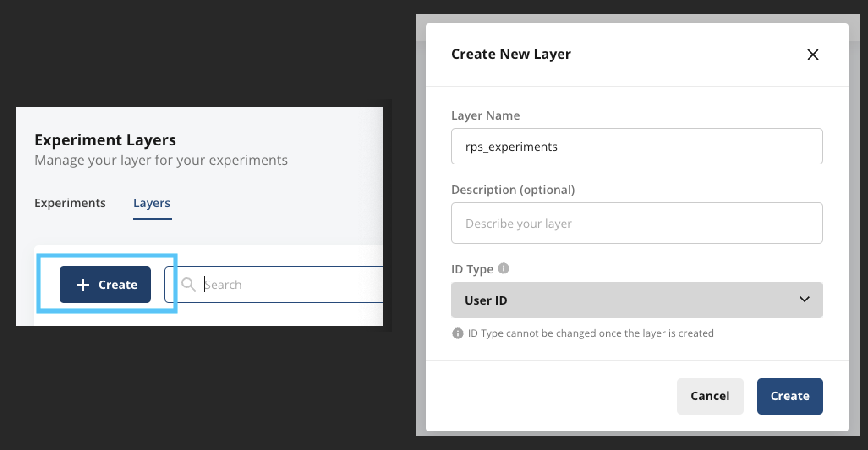Click the 'ID Type cannot be changed' note

(591, 333)
